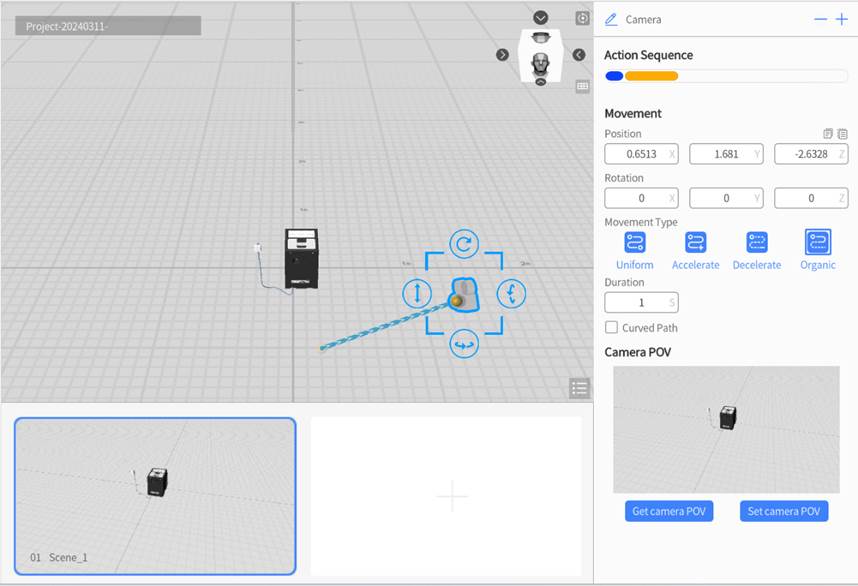Select Accelerate movement type
This screenshot has height=586, width=858.
tap(696, 242)
